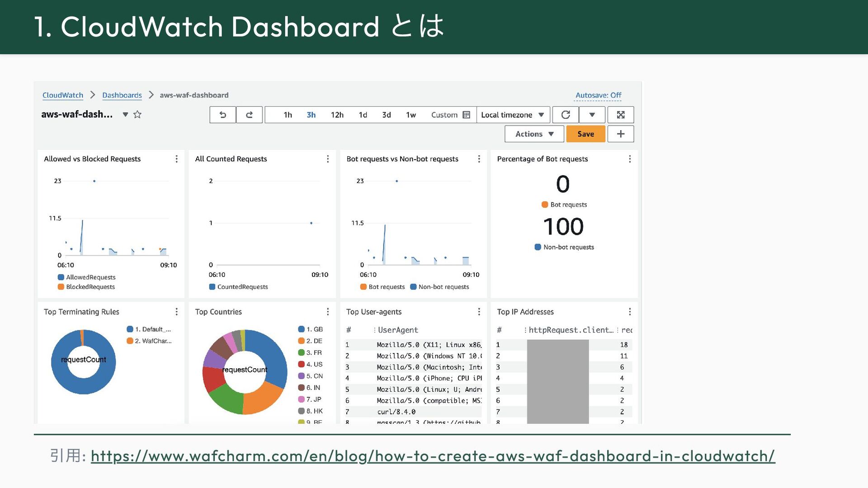Choose the Custom time range
Screen dimensions: 868x488
click(x=444, y=115)
